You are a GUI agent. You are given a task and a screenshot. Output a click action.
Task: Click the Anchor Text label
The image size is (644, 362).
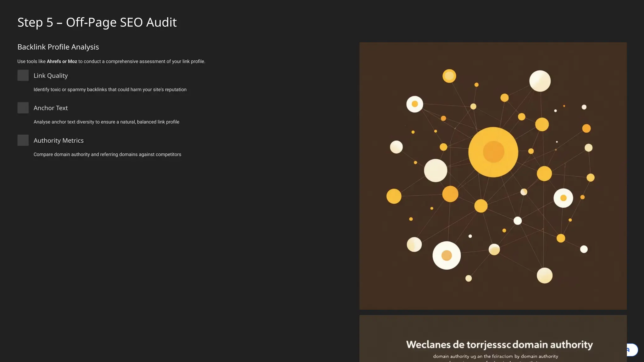point(51,108)
